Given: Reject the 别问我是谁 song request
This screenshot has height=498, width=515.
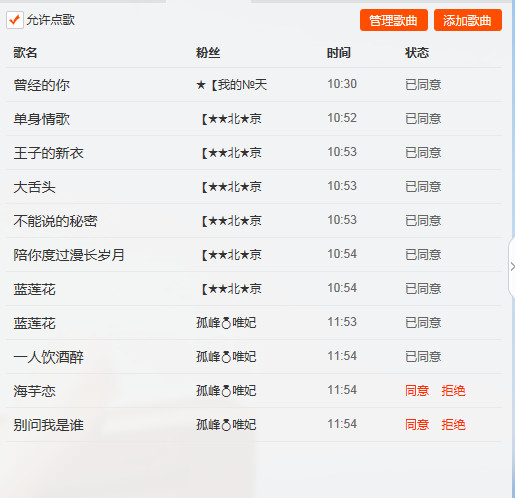Looking at the screenshot, I should [x=453, y=425].
